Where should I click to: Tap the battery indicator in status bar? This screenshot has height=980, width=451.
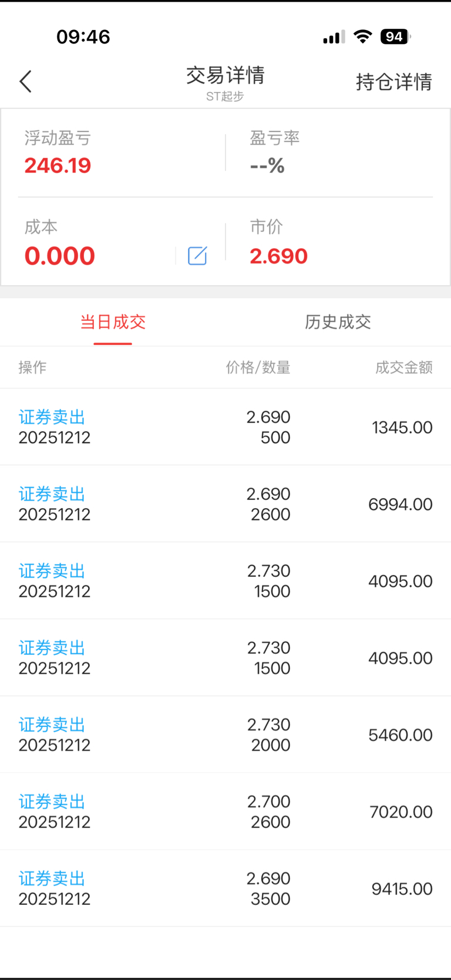point(395,37)
